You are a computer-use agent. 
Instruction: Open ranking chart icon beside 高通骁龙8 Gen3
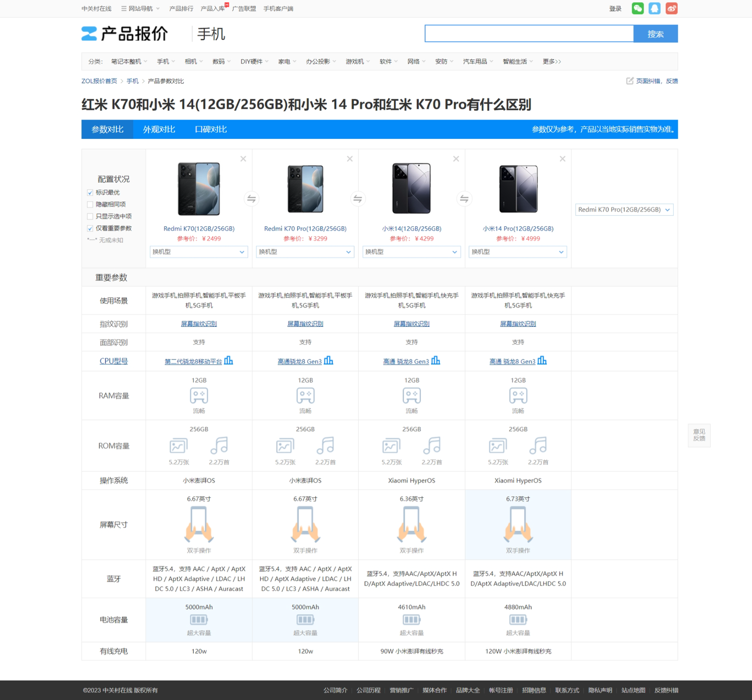click(x=330, y=360)
